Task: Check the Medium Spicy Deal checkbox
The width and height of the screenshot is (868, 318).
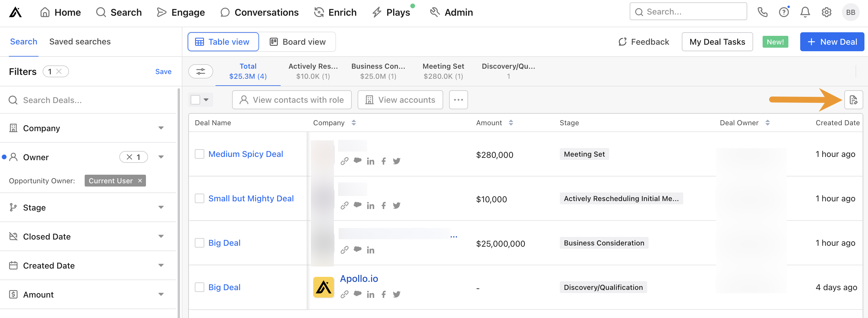Action: click(200, 154)
